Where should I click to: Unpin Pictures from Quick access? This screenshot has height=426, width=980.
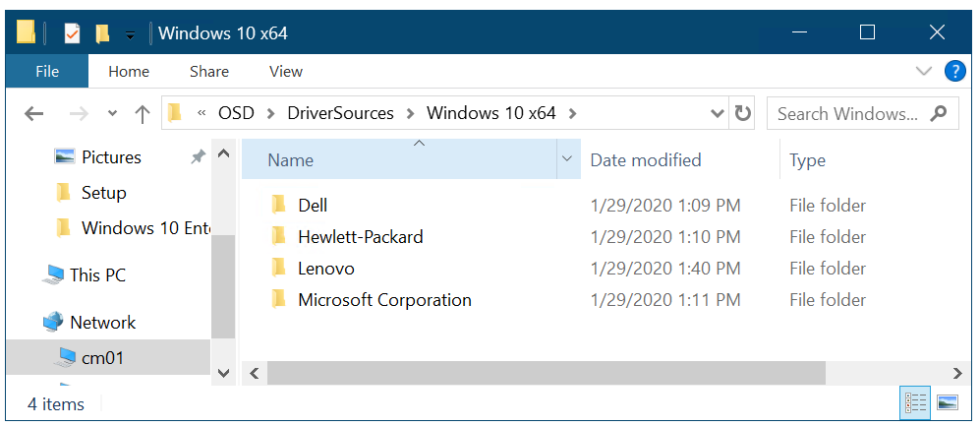coord(198,157)
